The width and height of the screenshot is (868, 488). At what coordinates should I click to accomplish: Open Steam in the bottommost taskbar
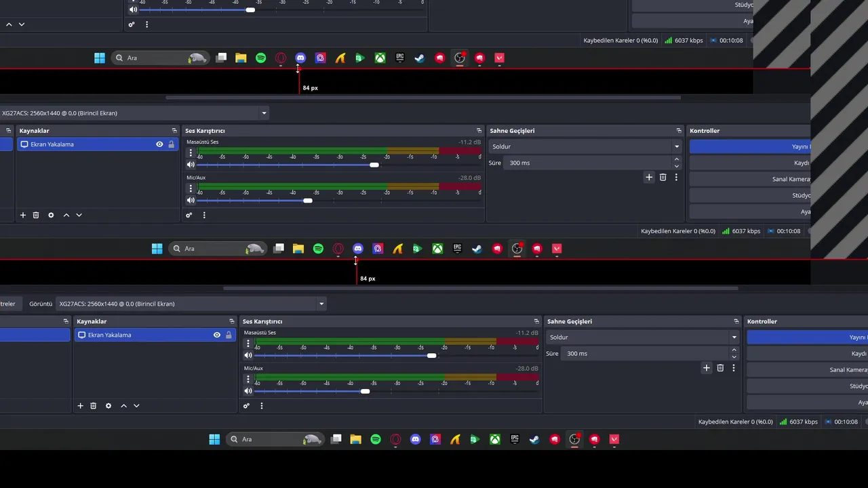[x=534, y=439]
